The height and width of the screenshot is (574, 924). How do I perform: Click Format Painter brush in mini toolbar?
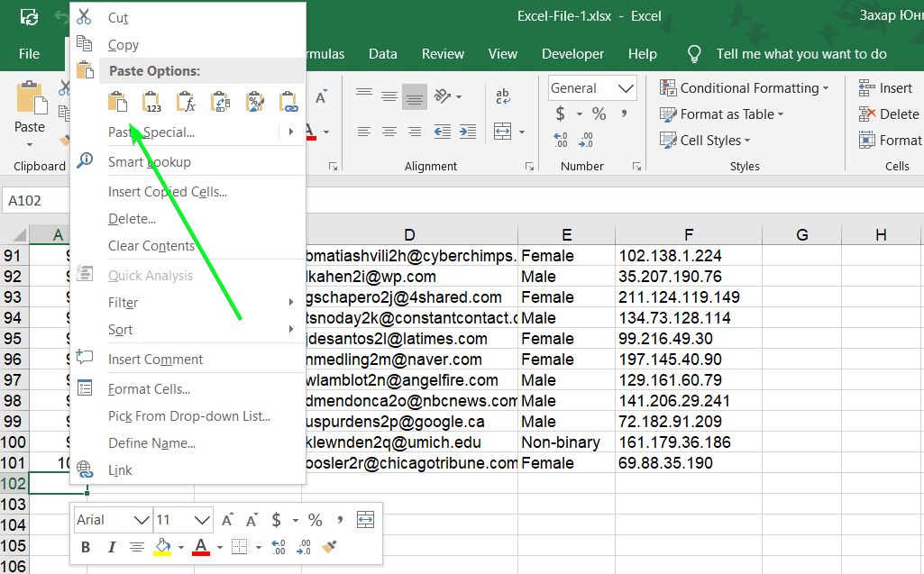pyautogui.click(x=329, y=547)
